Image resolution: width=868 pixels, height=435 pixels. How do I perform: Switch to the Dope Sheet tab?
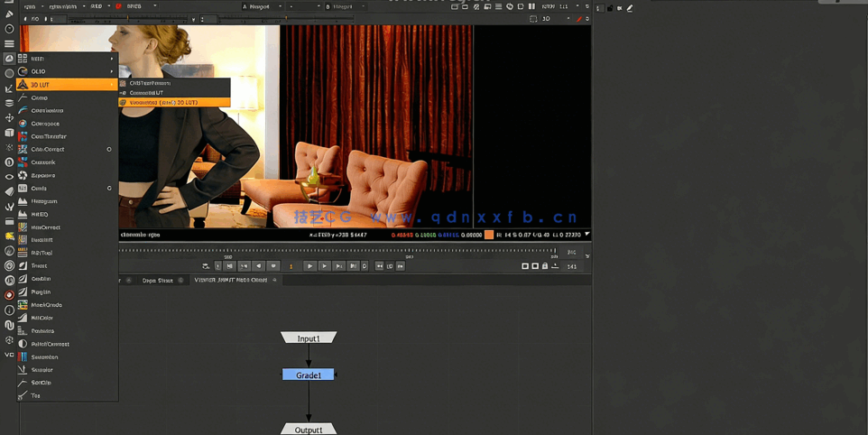click(x=158, y=281)
